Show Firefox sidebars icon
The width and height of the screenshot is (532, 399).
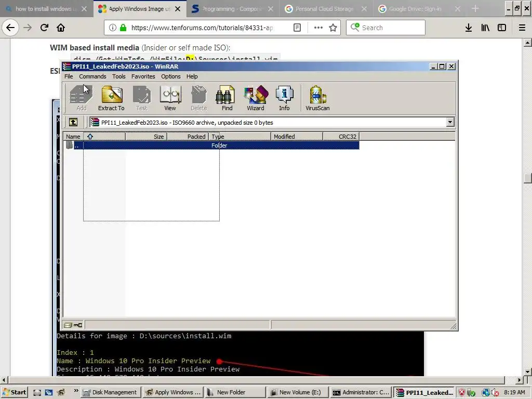pyautogui.click(x=502, y=28)
